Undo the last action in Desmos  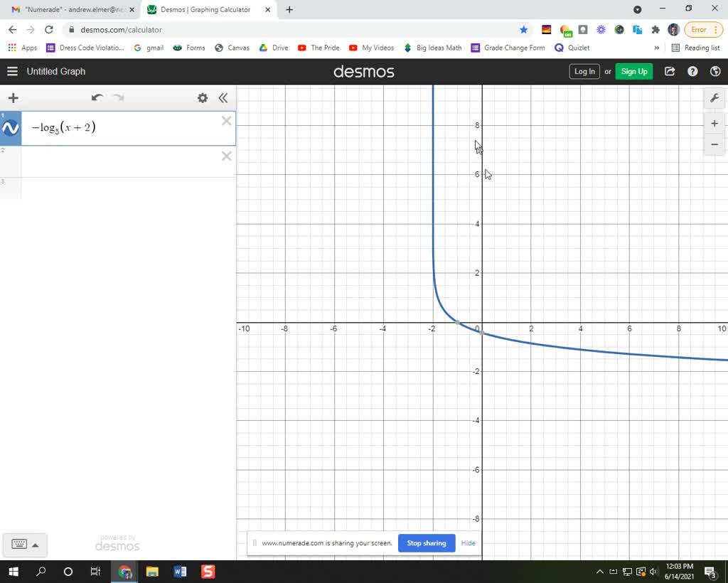tap(97, 97)
